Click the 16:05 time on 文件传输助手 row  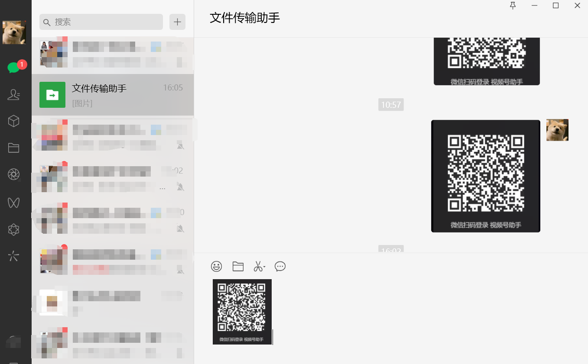[173, 88]
